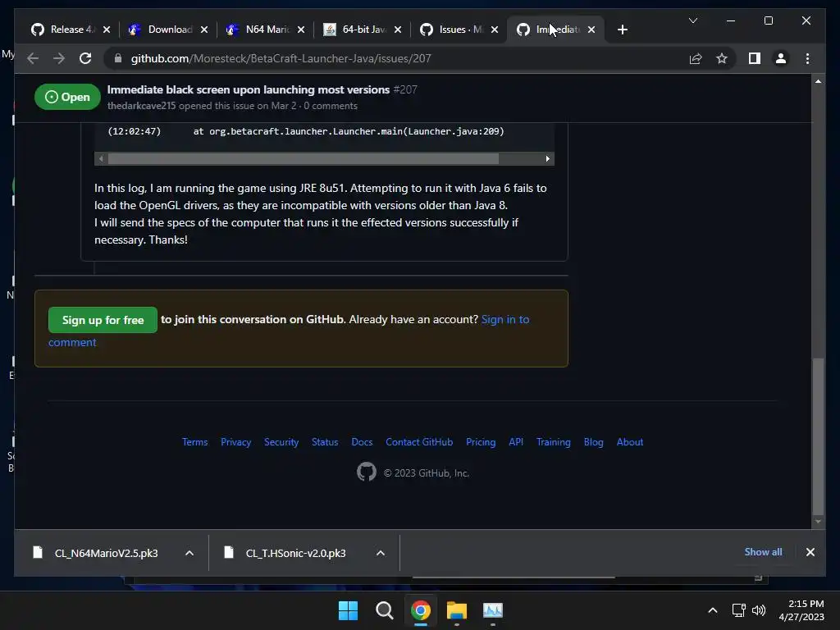Viewport: 840px width, 630px height.
Task: Close the downloads bar
Action: tap(810, 552)
